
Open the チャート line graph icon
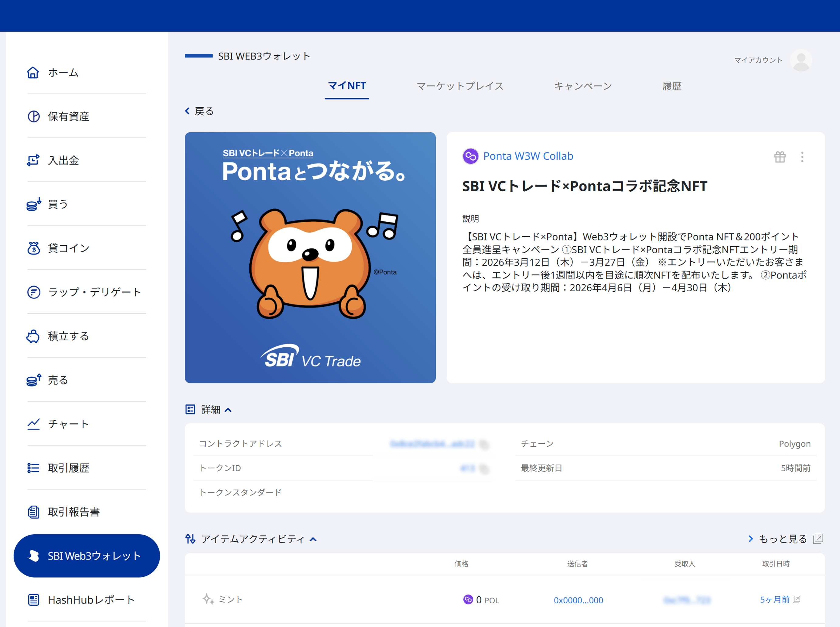[x=33, y=424]
